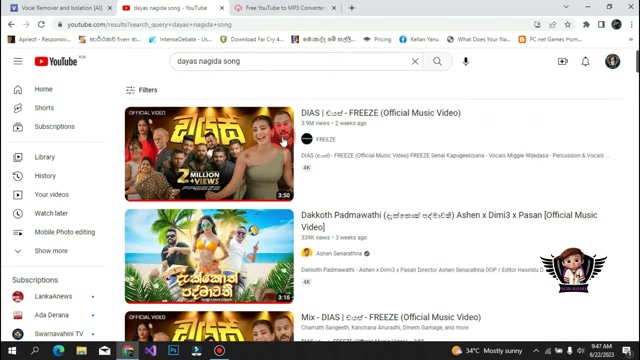The image size is (640, 360).
Task: Bookmark this page with the star icon
Action: click(x=567, y=24)
